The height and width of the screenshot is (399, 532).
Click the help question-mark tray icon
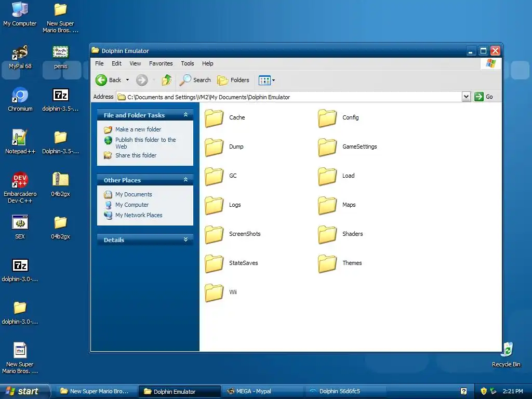coord(463,392)
